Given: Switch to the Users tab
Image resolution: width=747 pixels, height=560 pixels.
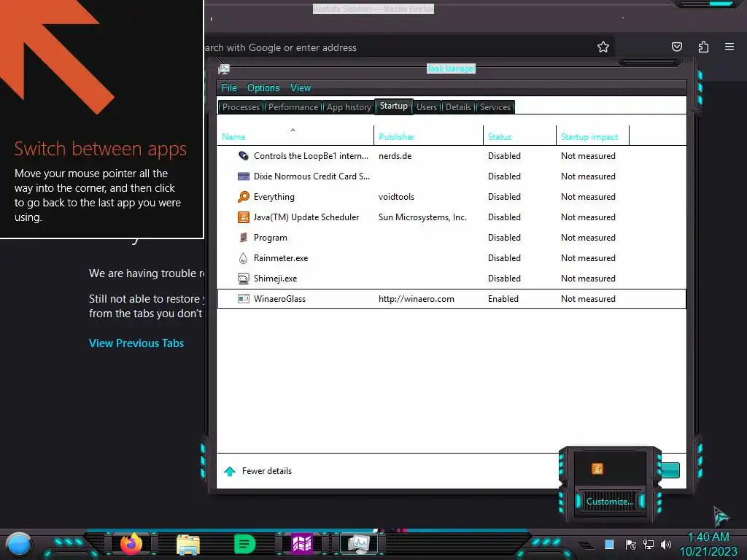Looking at the screenshot, I should point(426,107).
